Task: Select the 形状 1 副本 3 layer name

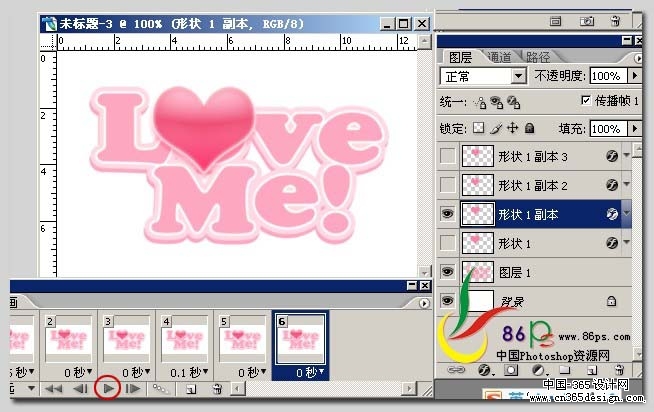Action: (x=533, y=157)
